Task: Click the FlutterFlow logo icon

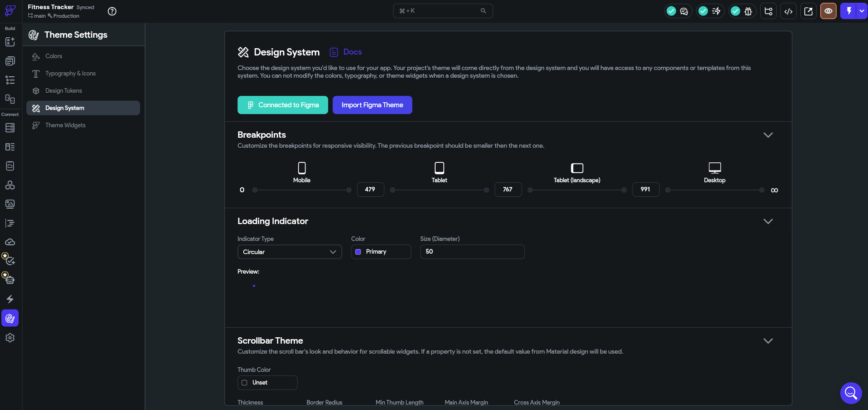Action: pyautogui.click(x=10, y=10)
